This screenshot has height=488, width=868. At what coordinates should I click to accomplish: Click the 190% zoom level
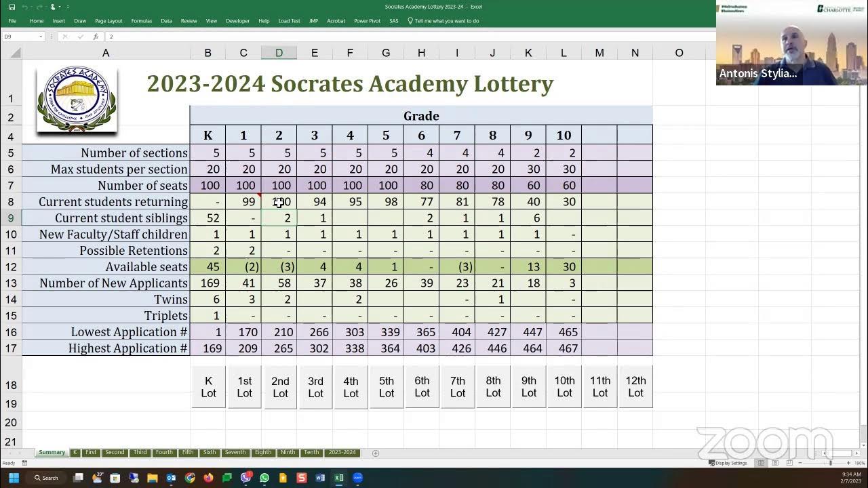[859, 463]
